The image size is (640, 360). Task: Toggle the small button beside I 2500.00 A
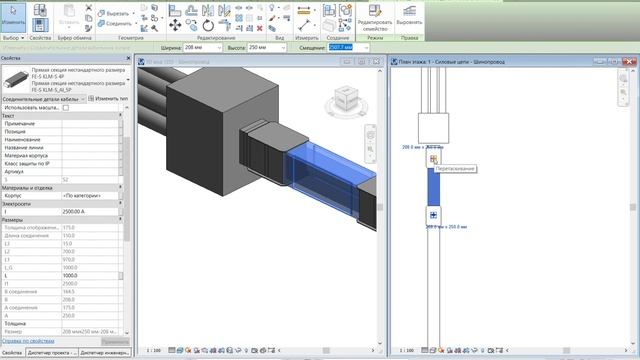pos(121,212)
